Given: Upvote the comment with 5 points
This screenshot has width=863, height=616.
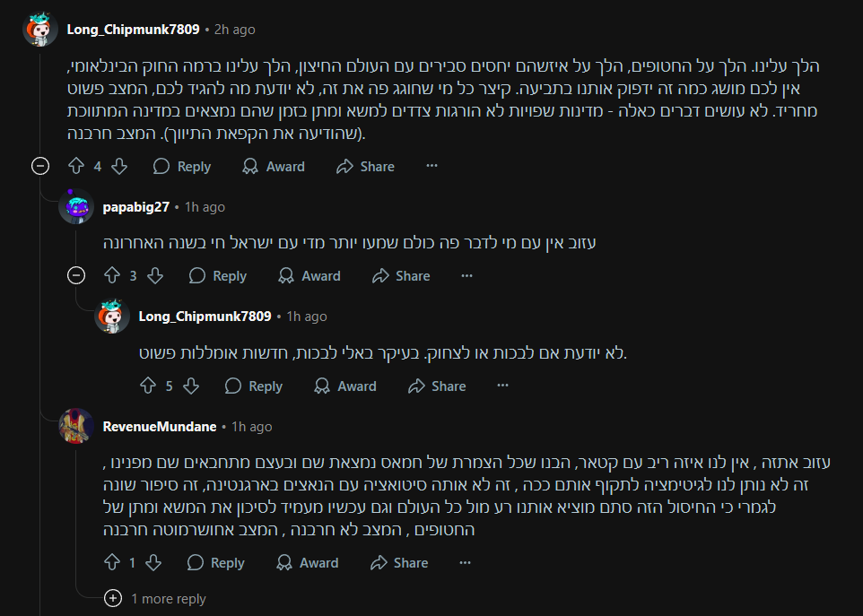Looking at the screenshot, I should (148, 386).
